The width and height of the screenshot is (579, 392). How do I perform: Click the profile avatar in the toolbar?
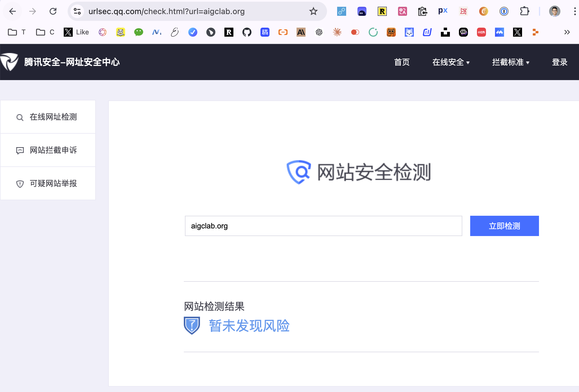pos(555,11)
